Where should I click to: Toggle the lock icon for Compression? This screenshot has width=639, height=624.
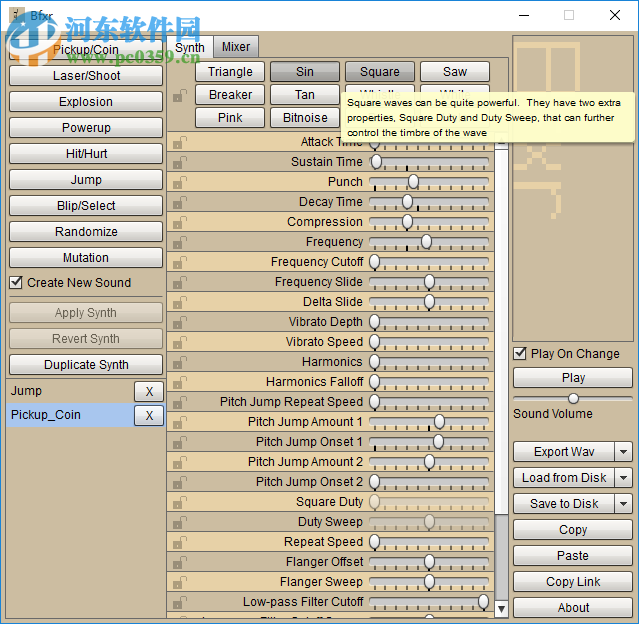click(180, 223)
